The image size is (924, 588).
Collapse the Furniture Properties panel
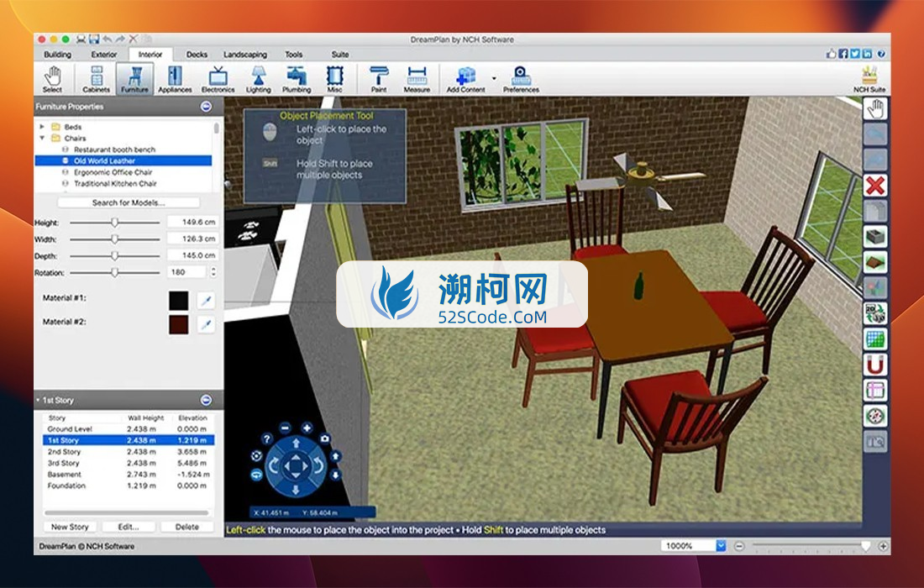point(206,107)
